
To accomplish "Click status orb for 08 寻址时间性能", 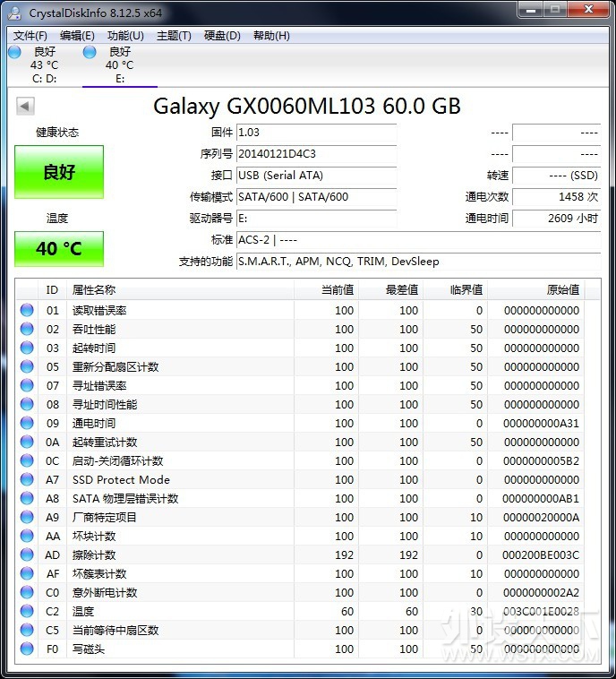I will (27, 405).
